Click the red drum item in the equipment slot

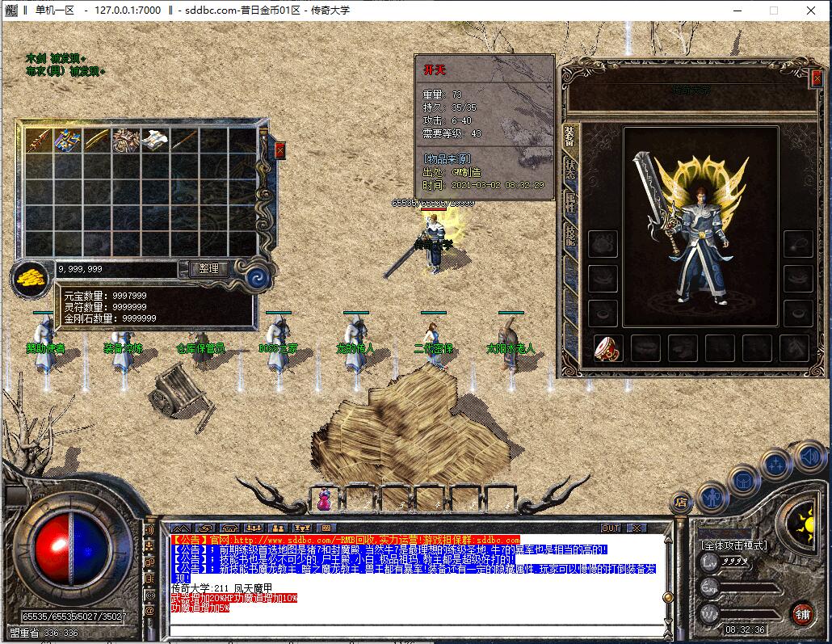coord(608,349)
